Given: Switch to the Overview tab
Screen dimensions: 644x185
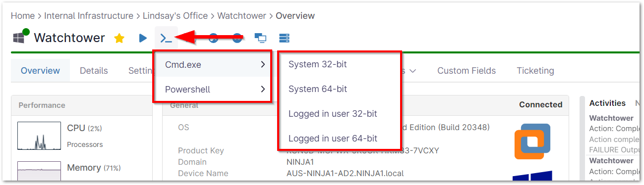Looking at the screenshot, I should (40, 71).
